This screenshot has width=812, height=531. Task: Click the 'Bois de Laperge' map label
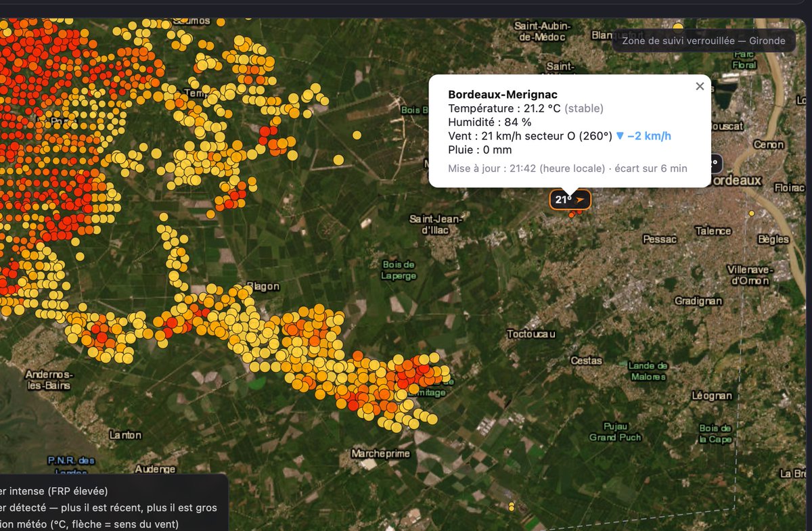(398, 270)
